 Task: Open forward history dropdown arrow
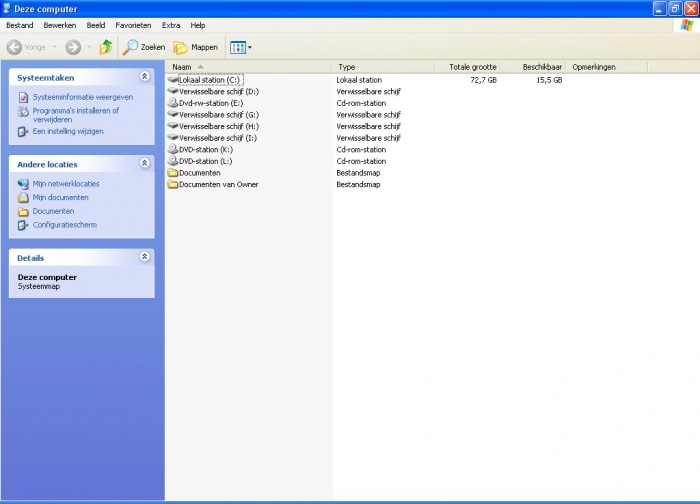89,47
